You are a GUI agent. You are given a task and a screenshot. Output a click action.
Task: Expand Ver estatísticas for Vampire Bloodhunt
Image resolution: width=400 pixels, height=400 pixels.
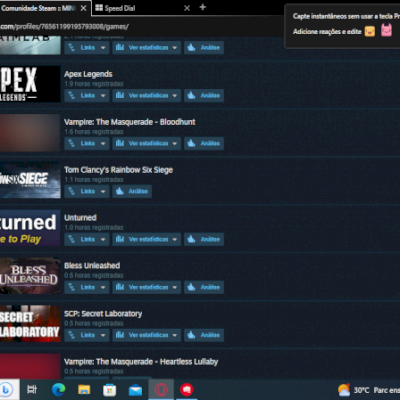(146, 143)
